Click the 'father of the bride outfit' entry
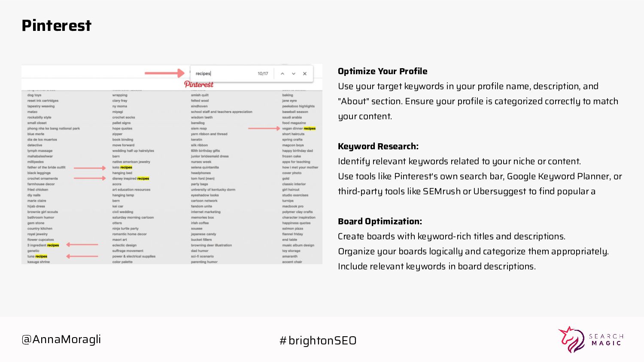644x362 pixels. point(46,168)
